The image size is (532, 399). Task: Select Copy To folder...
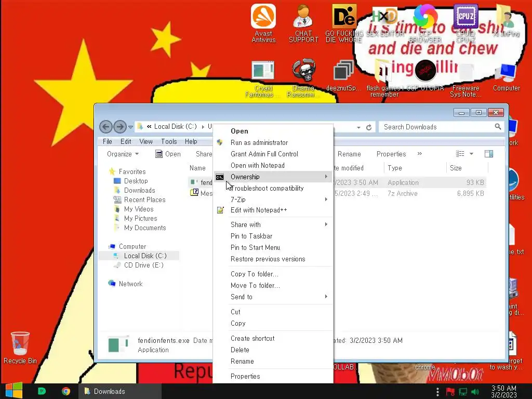(255, 274)
